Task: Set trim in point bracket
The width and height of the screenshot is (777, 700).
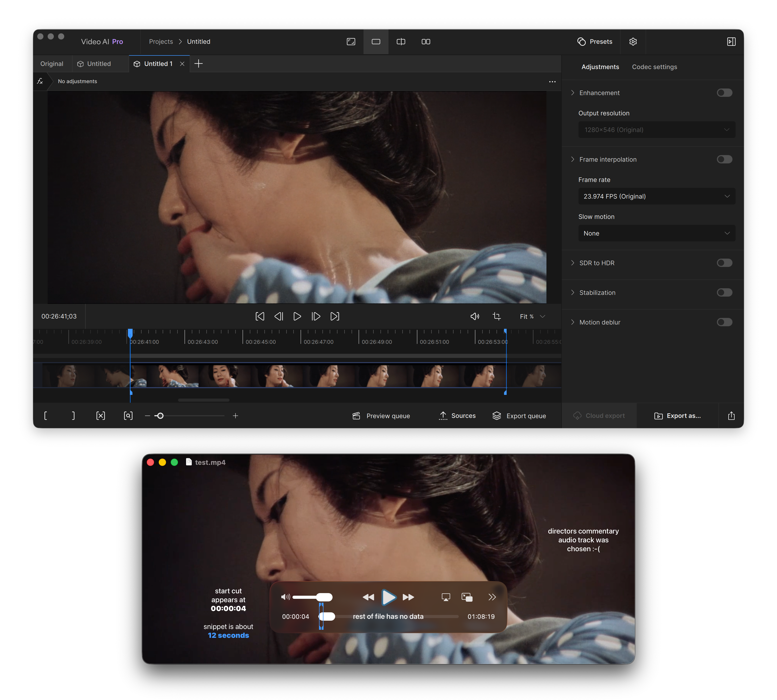Action: [45, 415]
